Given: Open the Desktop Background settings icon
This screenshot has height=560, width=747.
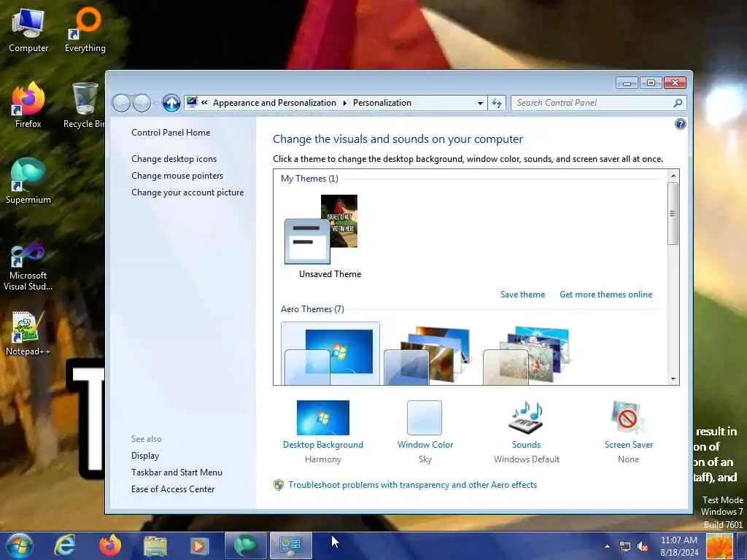Looking at the screenshot, I should click(323, 418).
